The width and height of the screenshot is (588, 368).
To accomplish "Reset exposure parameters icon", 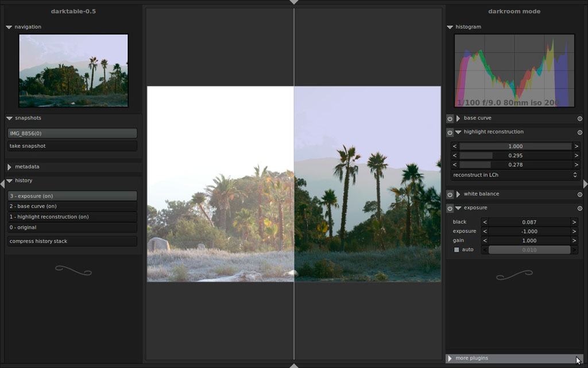I will point(580,208).
